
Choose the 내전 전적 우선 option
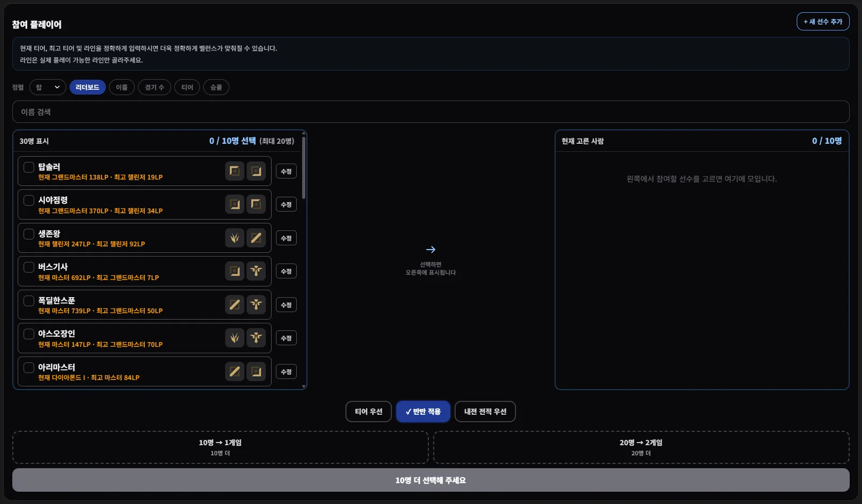coord(485,412)
